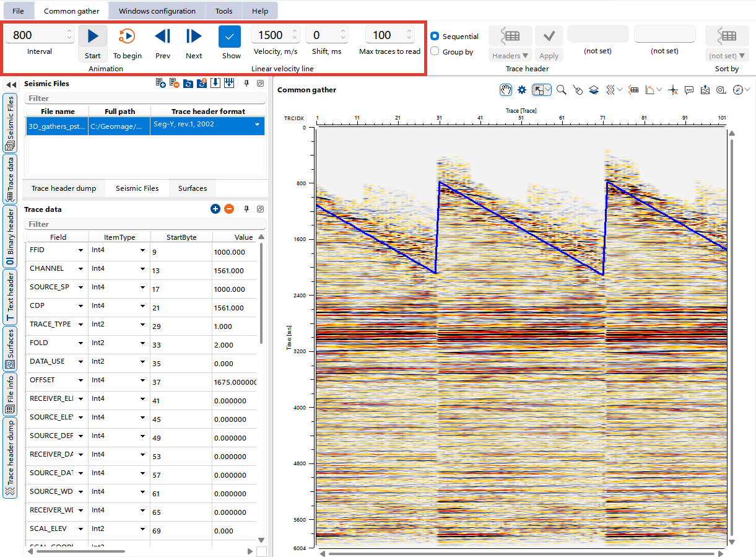Screen dimensions: 756x557
Task: Start the animation playback
Action: (92, 37)
